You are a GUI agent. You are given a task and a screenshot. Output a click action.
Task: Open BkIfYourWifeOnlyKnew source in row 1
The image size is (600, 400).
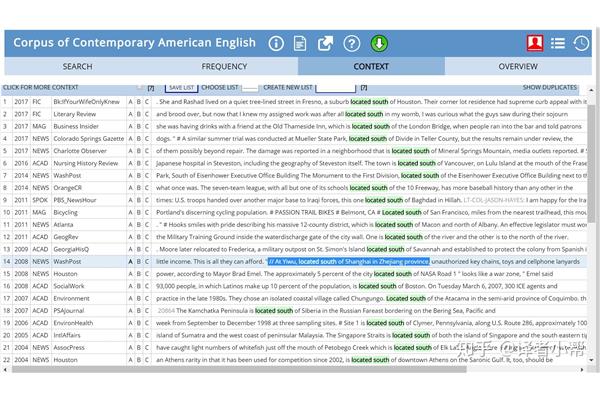pyautogui.click(x=86, y=102)
